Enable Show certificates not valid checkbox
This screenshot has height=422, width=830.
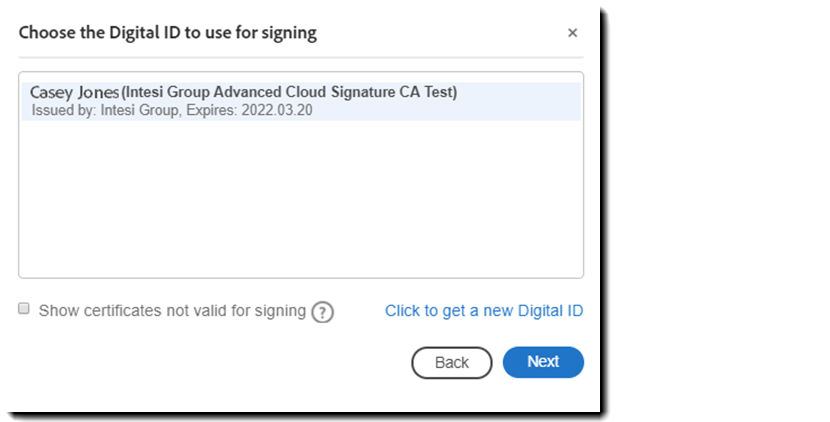(x=24, y=310)
